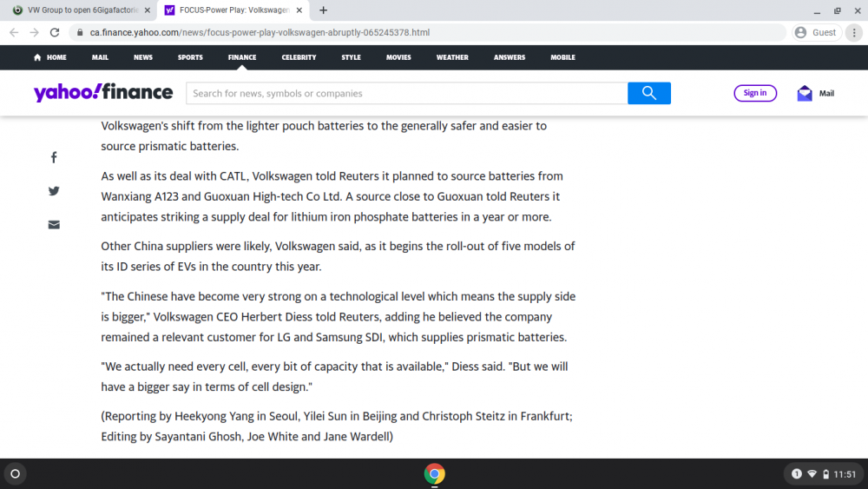Close the FOCUS-Power Play tab

pos(299,10)
